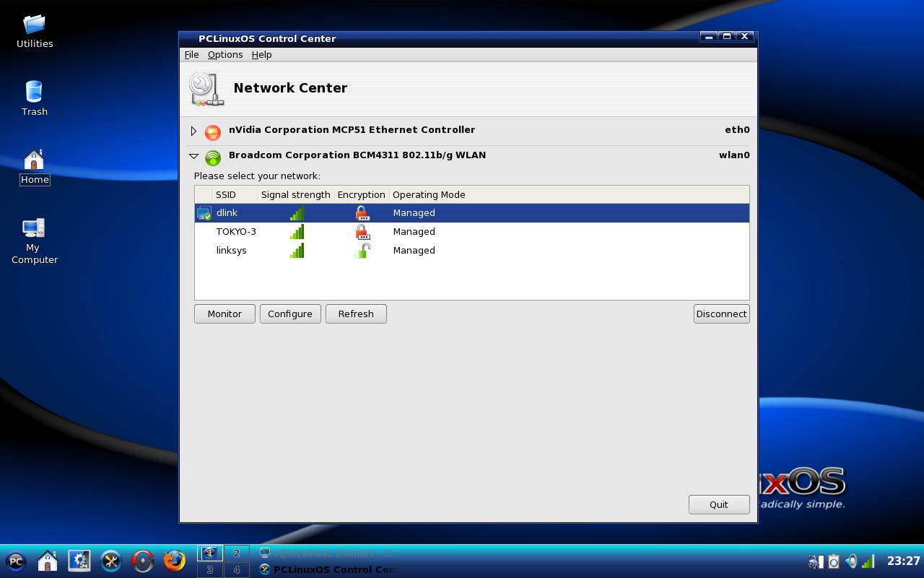Click the eth0 interface label
Image resolution: width=924 pixels, height=578 pixels.
737,130
